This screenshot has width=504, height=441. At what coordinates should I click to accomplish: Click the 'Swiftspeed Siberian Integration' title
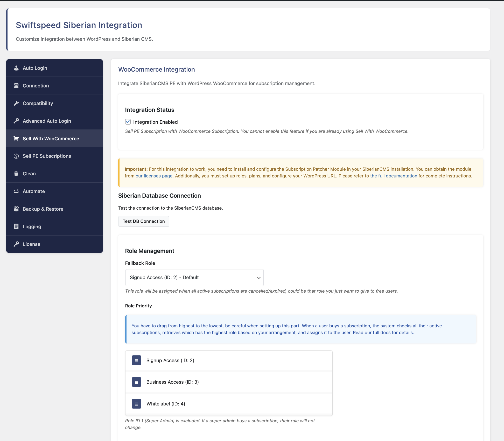point(79,25)
